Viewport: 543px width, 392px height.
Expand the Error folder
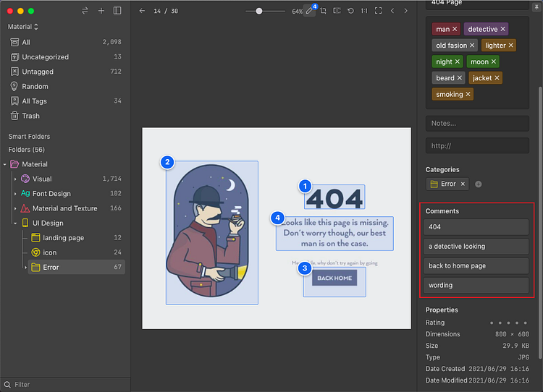25,268
